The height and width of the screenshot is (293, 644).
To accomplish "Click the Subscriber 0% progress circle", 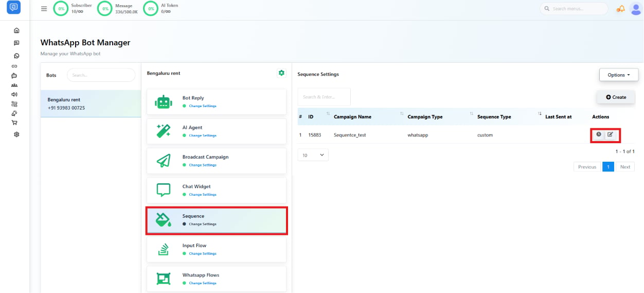I will click(x=61, y=9).
